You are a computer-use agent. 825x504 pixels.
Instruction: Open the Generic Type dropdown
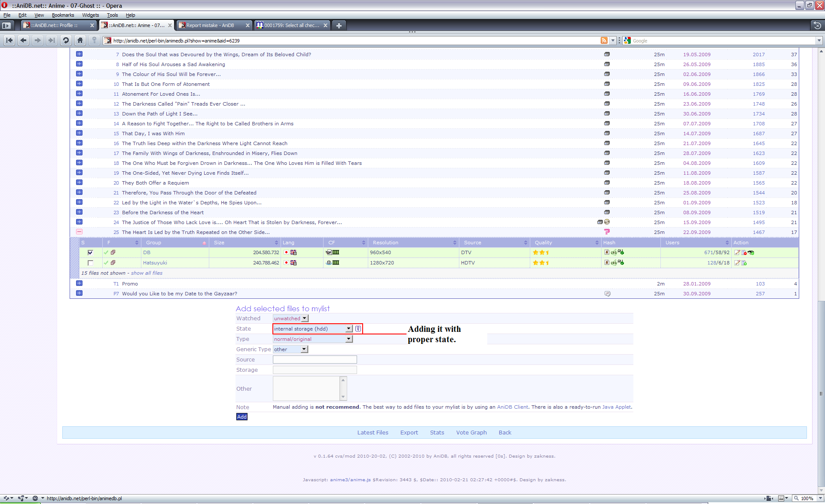coord(290,349)
